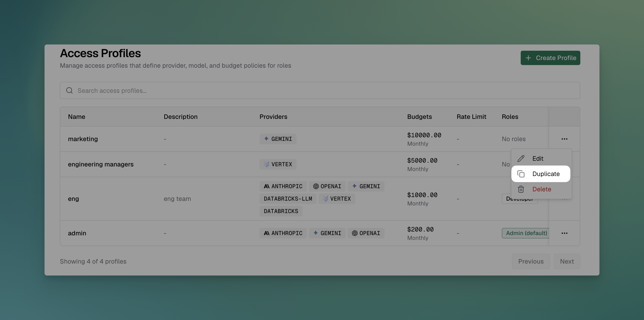Click the Access Profiles heading
The height and width of the screenshot is (320, 644).
[x=100, y=53]
